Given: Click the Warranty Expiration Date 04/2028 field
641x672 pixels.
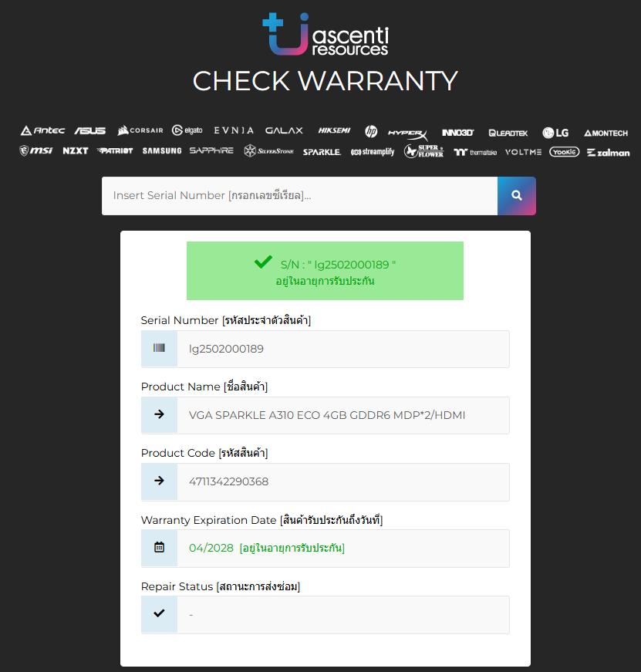Looking at the screenshot, I should pyautogui.click(x=326, y=548).
